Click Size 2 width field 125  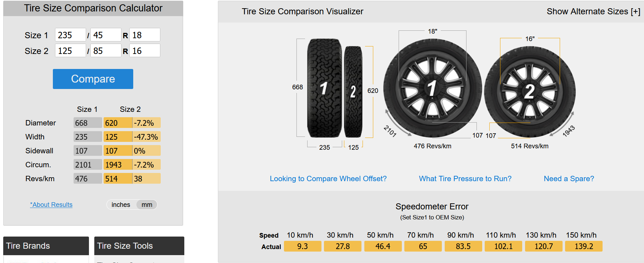click(x=70, y=51)
